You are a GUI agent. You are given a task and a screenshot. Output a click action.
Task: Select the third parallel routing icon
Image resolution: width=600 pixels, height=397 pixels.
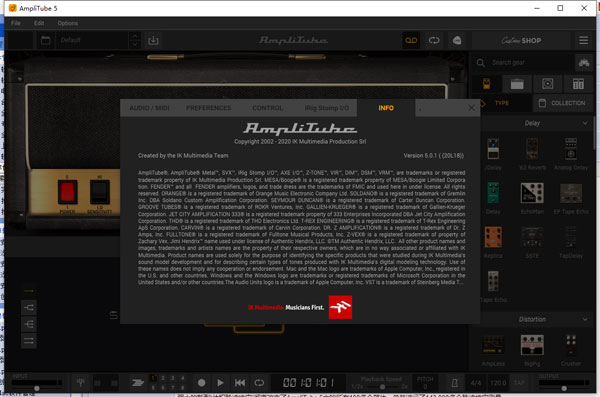coord(29,341)
